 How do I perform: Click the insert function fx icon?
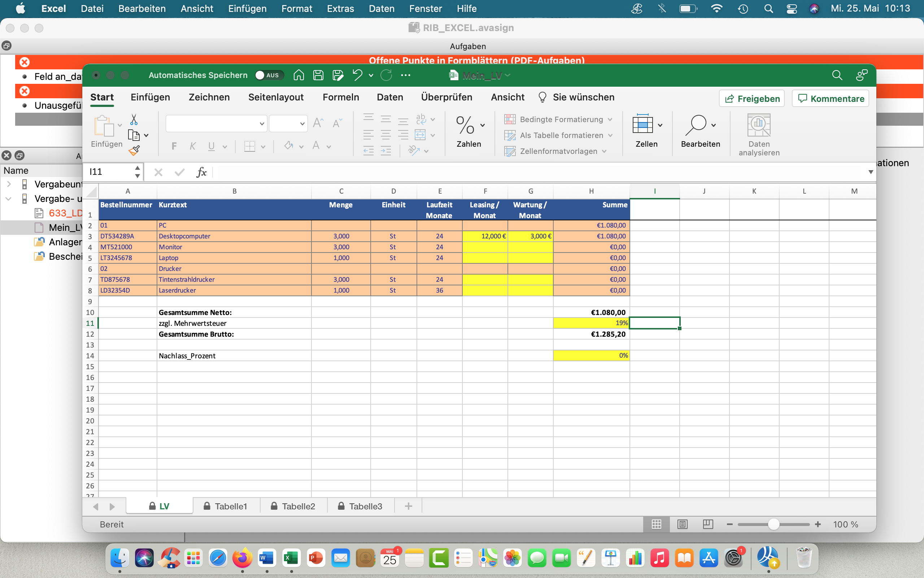click(201, 172)
